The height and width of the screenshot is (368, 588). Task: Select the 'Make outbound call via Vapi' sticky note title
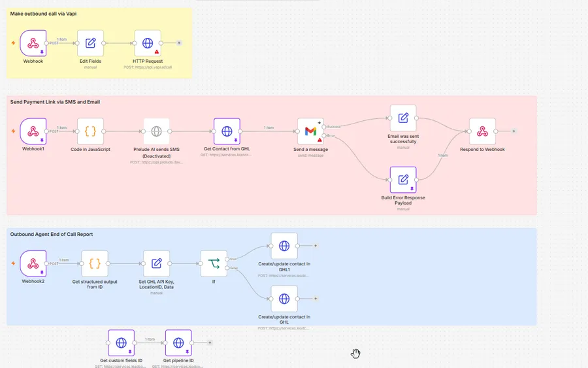pos(43,14)
